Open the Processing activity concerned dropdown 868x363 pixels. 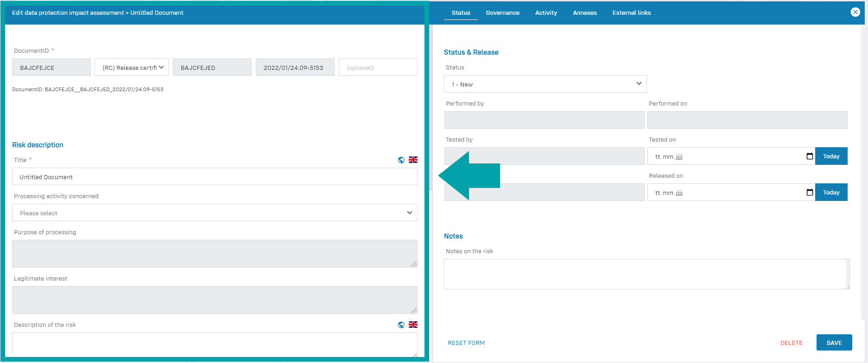[215, 213]
